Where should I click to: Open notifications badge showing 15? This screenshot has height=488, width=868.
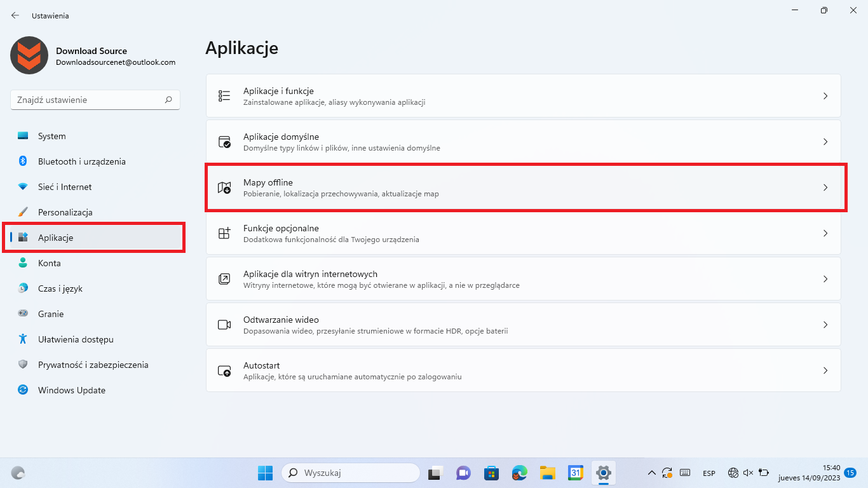click(x=850, y=472)
